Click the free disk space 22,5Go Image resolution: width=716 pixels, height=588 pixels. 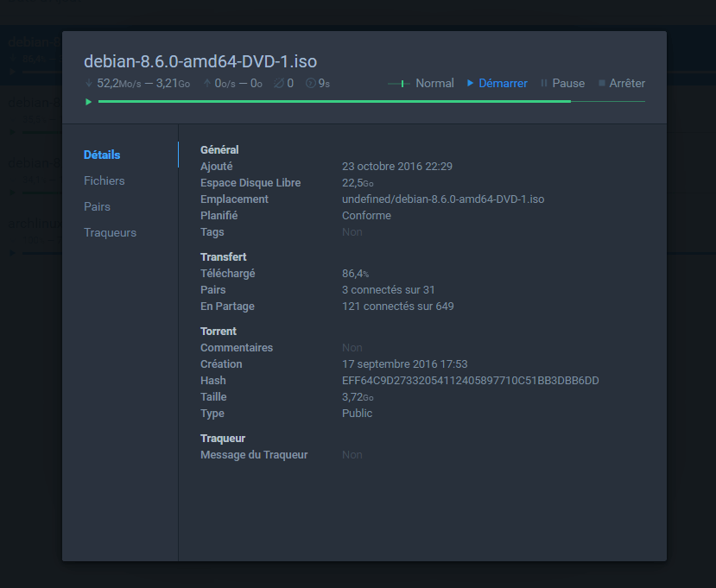click(358, 182)
